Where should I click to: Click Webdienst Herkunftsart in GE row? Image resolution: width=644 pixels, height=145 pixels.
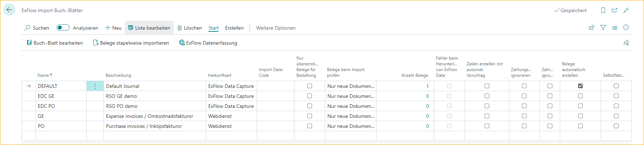(x=231, y=116)
